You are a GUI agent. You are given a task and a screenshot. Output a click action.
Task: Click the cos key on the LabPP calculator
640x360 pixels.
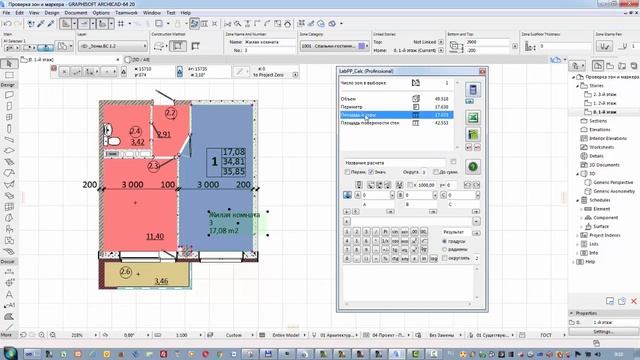pos(395,241)
